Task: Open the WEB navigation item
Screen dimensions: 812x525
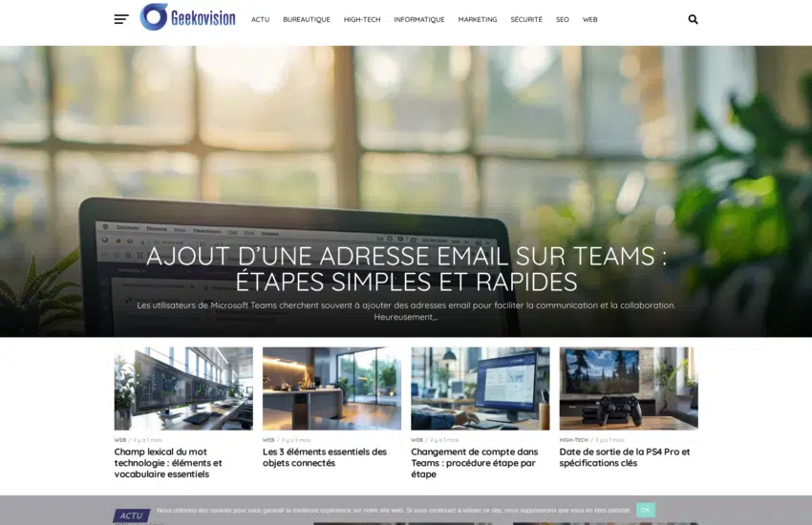Action: click(x=590, y=19)
